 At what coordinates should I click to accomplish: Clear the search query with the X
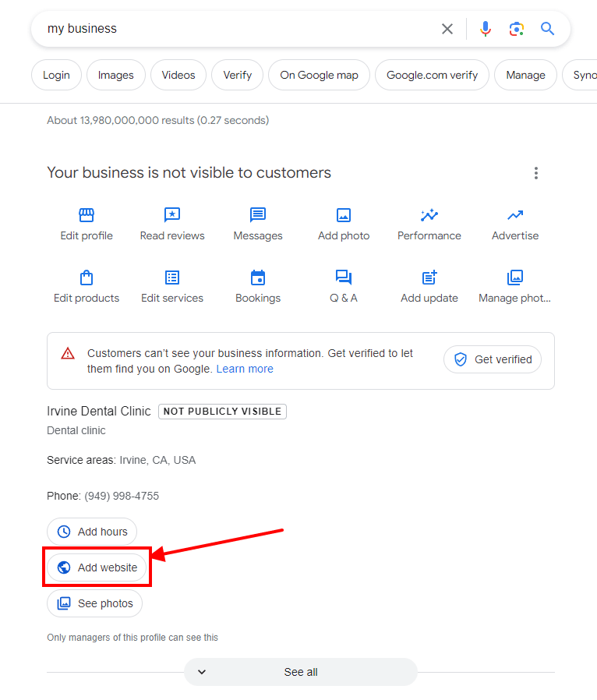point(447,28)
